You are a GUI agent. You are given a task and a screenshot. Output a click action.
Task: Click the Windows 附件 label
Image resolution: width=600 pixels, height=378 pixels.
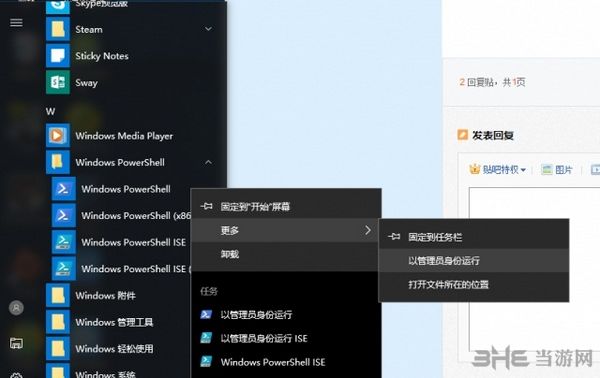(105, 295)
